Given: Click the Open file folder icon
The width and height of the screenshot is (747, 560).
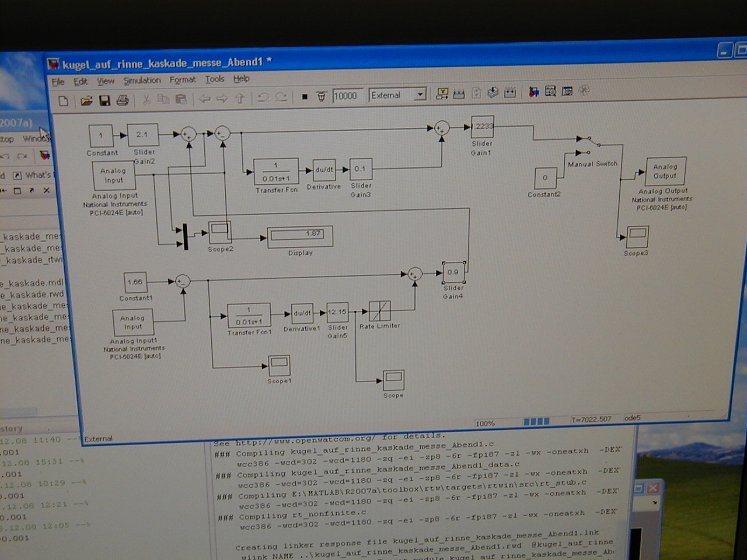Looking at the screenshot, I should 86,101.
